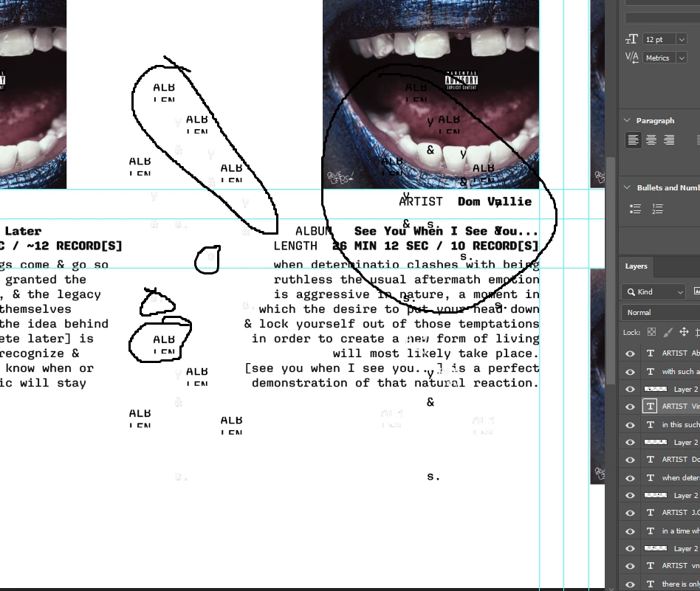
Task: Select the ARTIST vn layer name
Action: (x=680, y=566)
